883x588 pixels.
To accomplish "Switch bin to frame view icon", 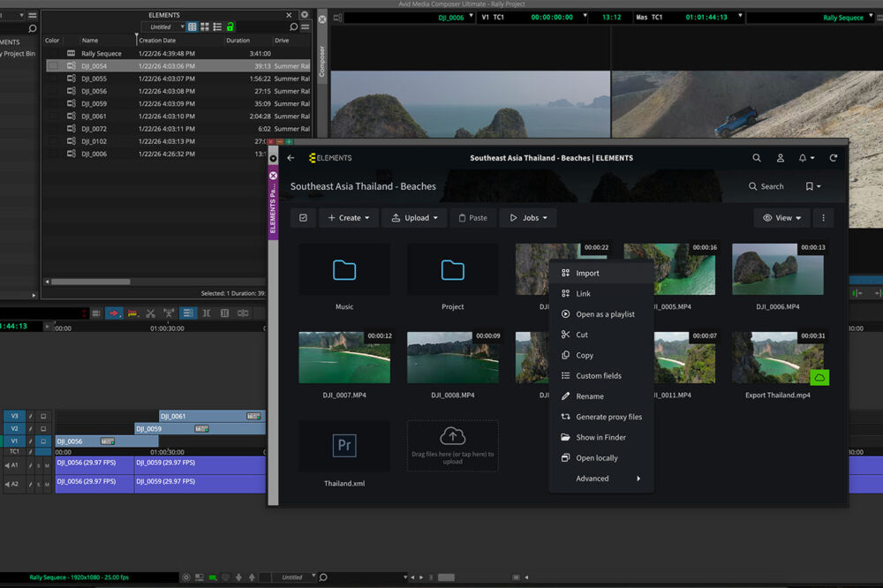I will 205,27.
